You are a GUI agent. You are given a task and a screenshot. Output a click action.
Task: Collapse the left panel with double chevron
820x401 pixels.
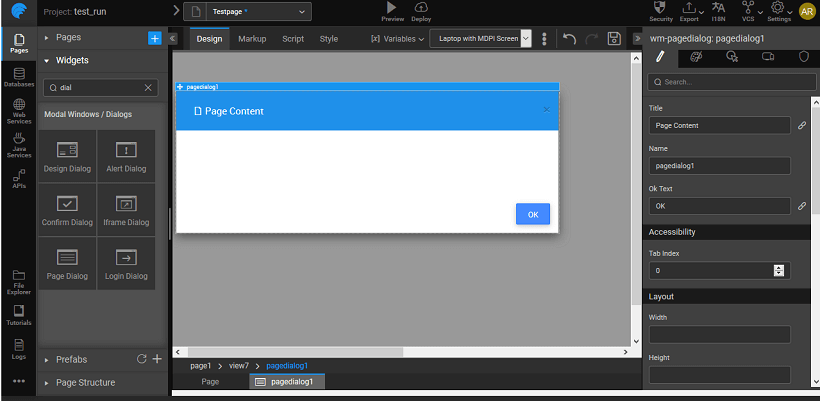click(172, 39)
